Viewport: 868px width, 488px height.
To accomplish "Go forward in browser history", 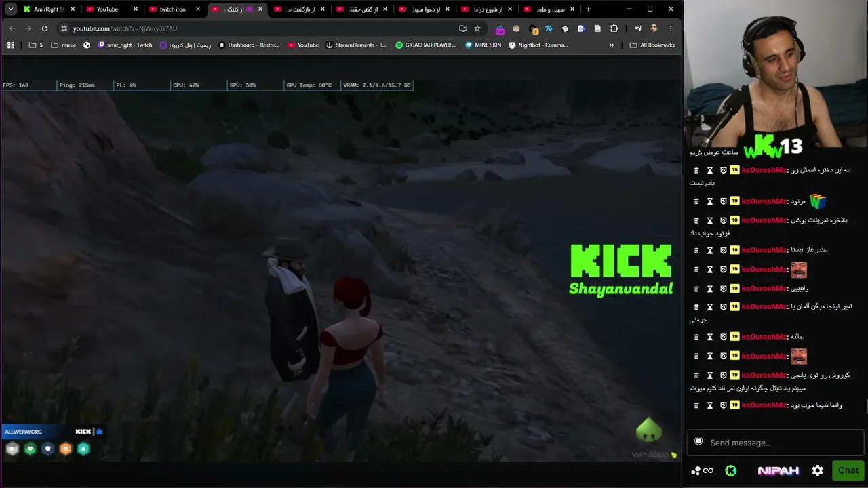I will (28, 28).
